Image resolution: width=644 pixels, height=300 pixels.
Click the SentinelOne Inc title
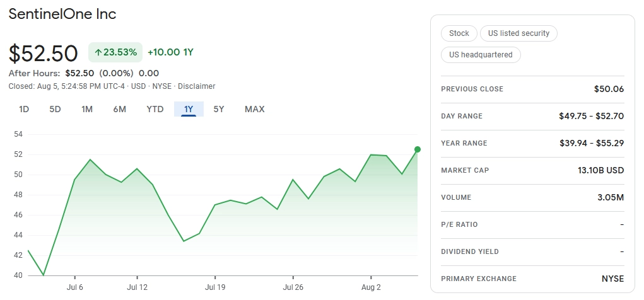(x=62, y=14)
